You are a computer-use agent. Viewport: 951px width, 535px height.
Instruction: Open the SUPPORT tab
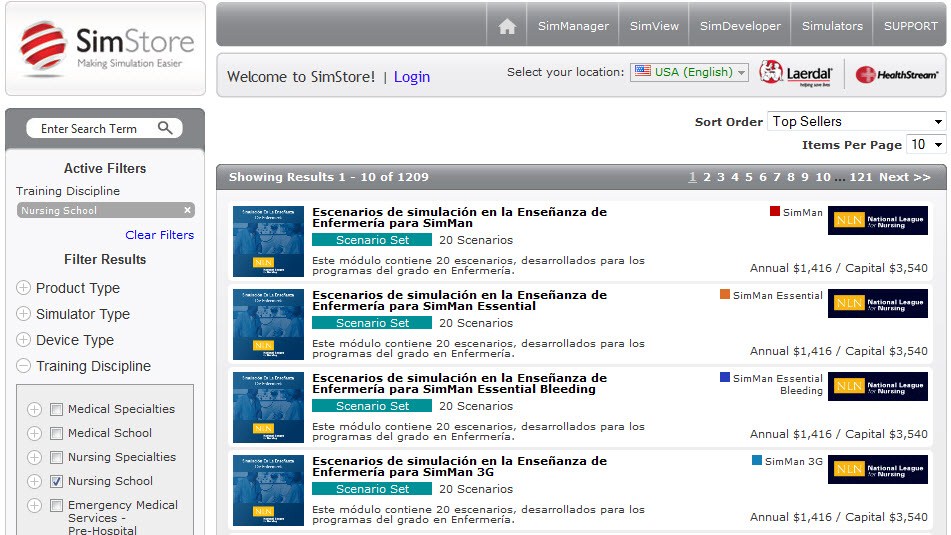910,26
